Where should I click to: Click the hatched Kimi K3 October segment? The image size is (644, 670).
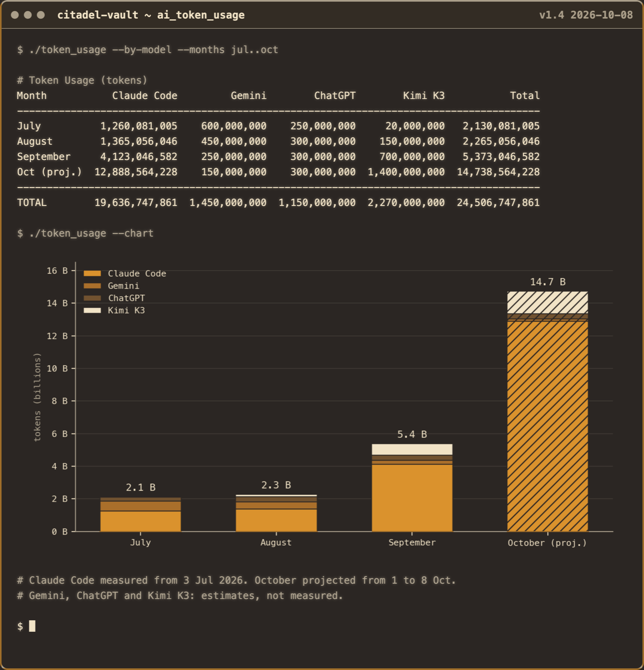(x=548, y=302)
